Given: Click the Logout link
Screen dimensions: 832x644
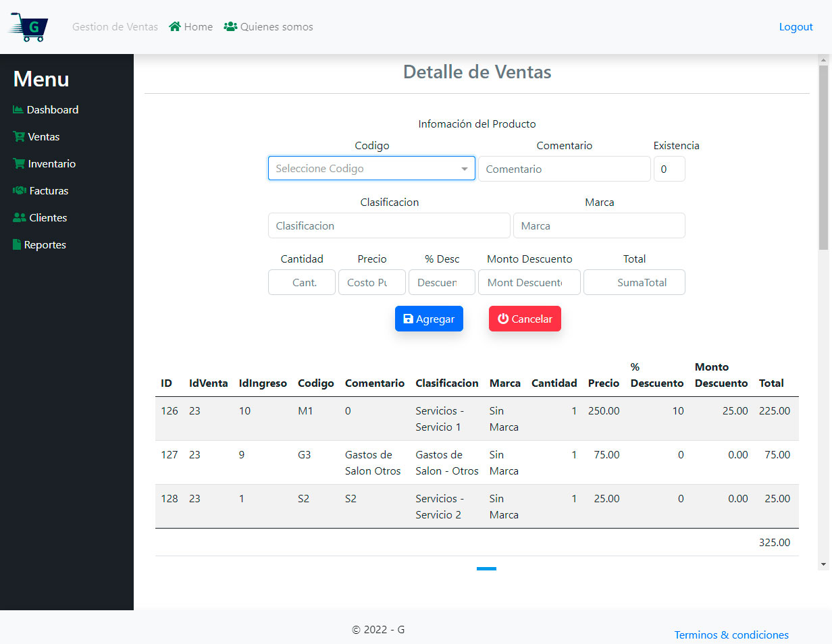Looking at the screenshot, I should click(796, 27).
